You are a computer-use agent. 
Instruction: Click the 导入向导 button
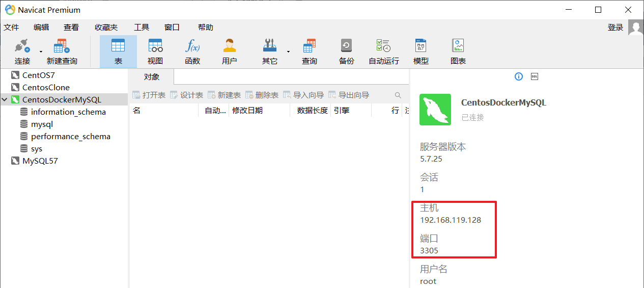303,95
